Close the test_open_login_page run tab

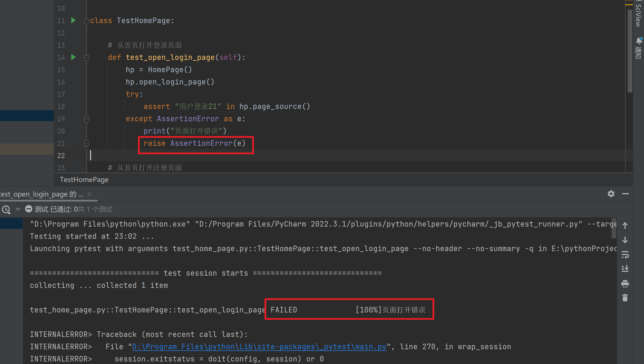pyautogui.click(x=89, y=194)
